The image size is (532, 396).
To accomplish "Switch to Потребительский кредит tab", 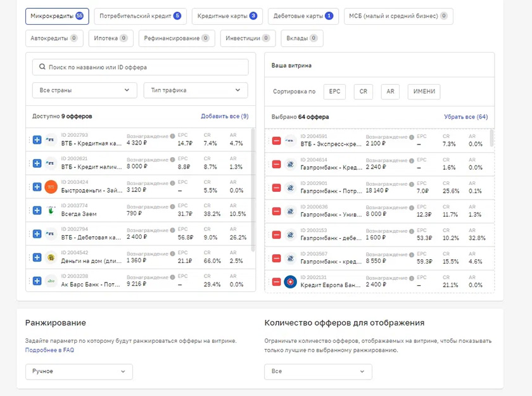I will (x=140, y=16).
